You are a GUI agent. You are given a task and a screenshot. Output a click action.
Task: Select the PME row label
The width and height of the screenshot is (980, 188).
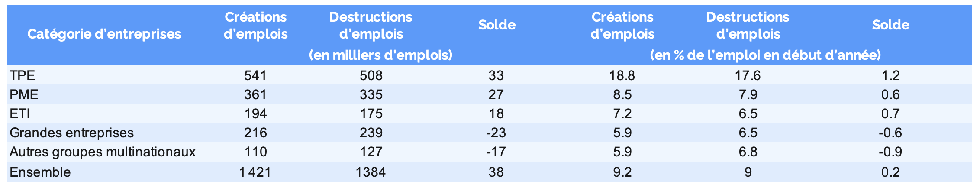[24, 95]
